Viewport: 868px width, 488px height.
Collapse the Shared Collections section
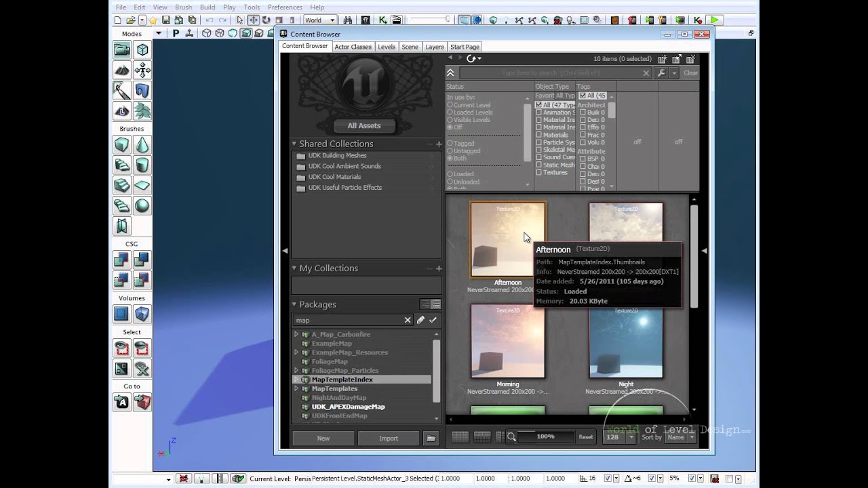(x=294, y=144)
